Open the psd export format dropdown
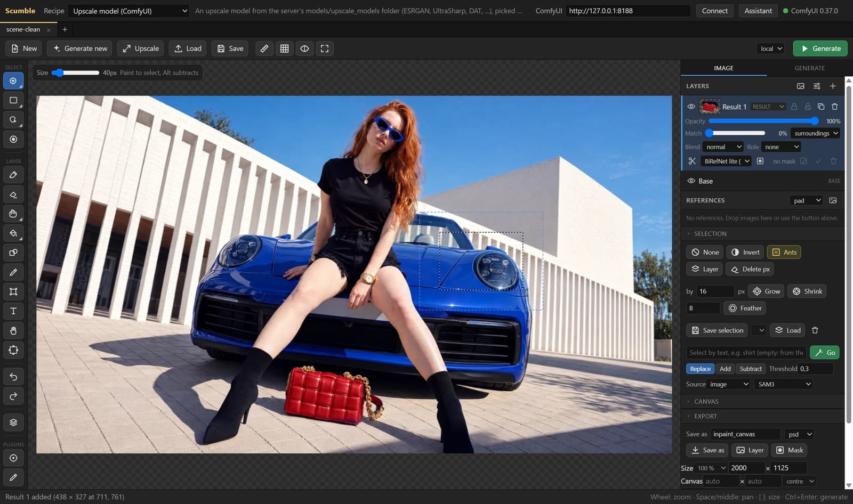This screenshot has height=504, width=853. point(799,434)
